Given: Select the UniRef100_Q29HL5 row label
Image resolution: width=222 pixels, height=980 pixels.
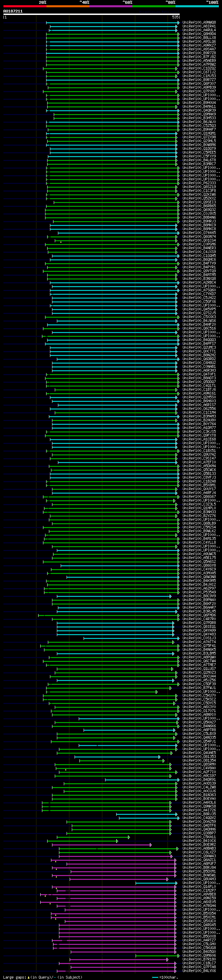Looking at the screenshot, I should click(x=199, y=141).
